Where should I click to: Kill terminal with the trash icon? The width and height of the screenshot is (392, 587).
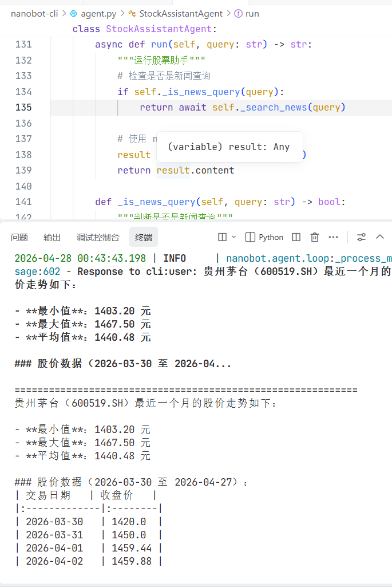(315, 237)
